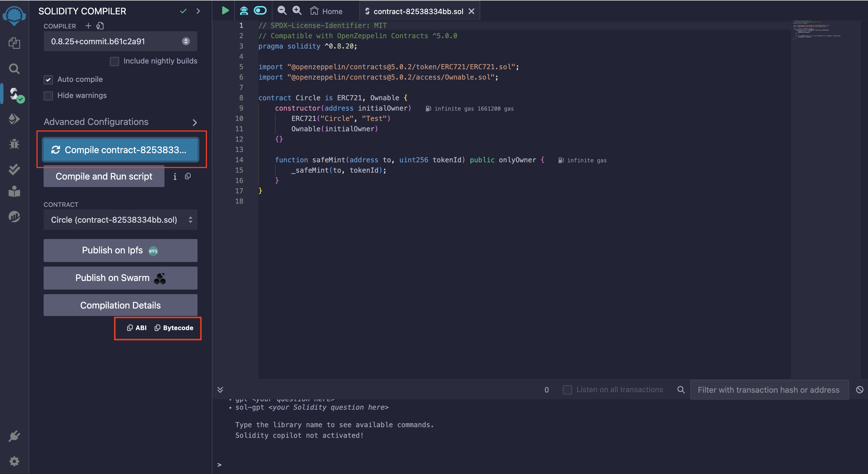Open the Deploy & Run Transactions icon
868x474 pixels.
pyautogui.click(x=14, y=119)
